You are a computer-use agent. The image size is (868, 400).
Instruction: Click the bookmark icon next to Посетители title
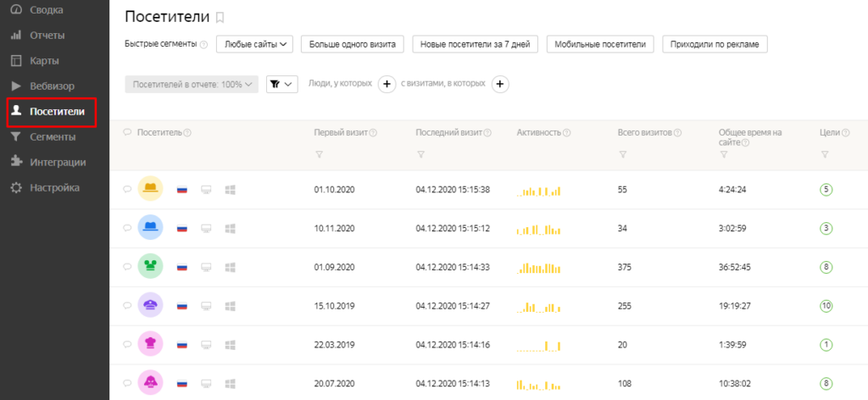click(220, 17)
